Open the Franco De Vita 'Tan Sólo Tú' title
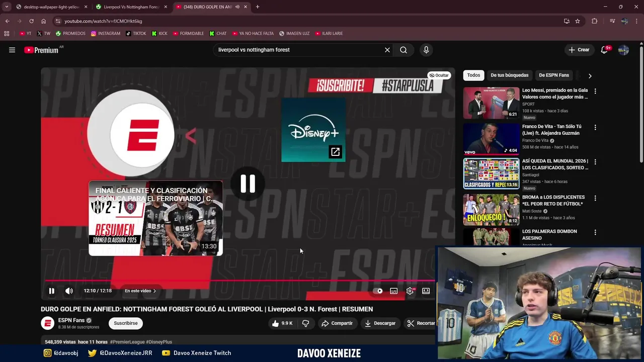Screen dimensions: 644x362 tap(551, 130)
